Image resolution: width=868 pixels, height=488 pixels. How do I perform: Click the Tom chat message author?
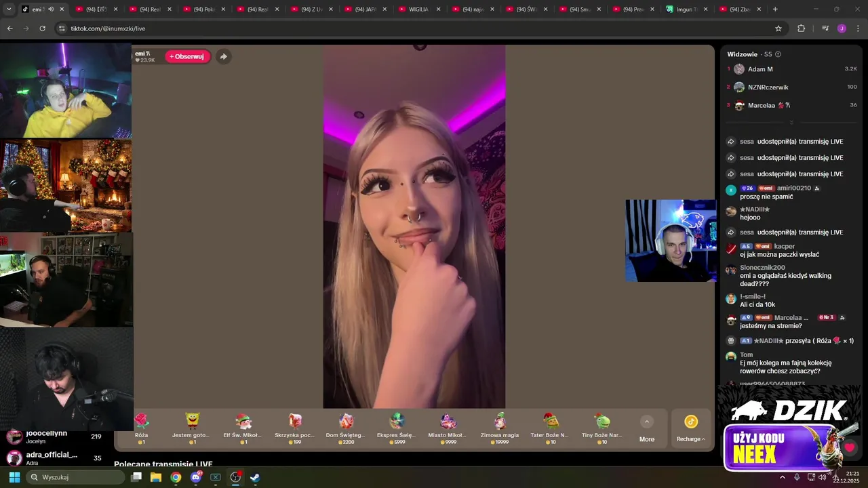[746, 354]
